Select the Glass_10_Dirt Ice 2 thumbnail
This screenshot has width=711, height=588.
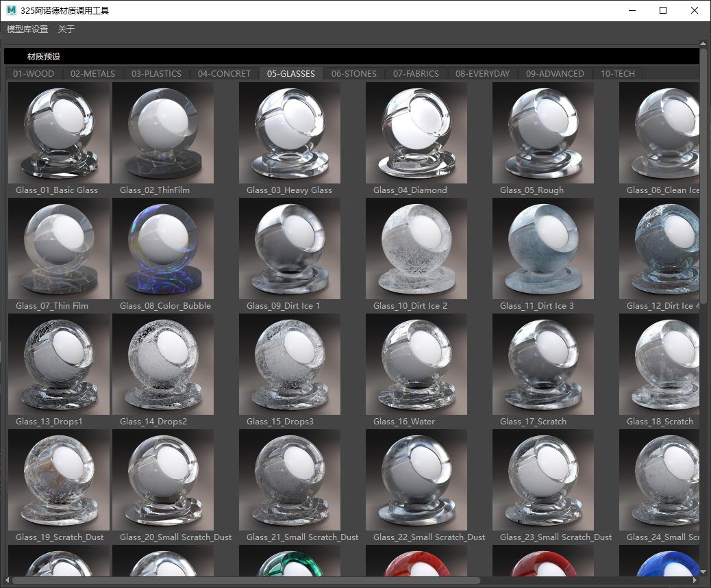pos(416,248)
